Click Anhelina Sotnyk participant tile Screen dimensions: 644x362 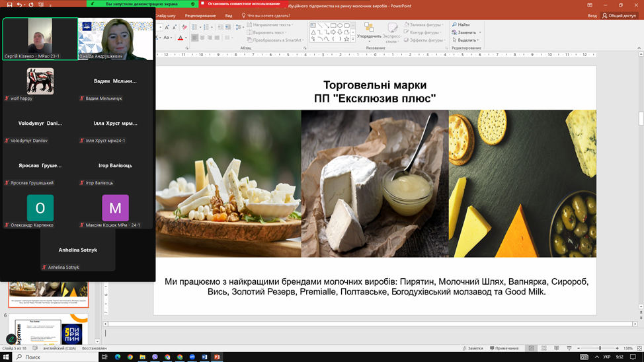tap(77, 251)
